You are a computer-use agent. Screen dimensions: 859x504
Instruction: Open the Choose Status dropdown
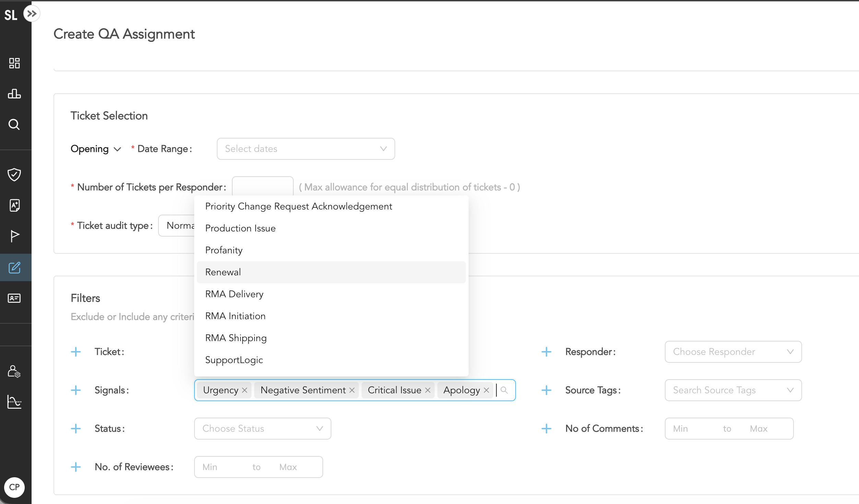262,429
